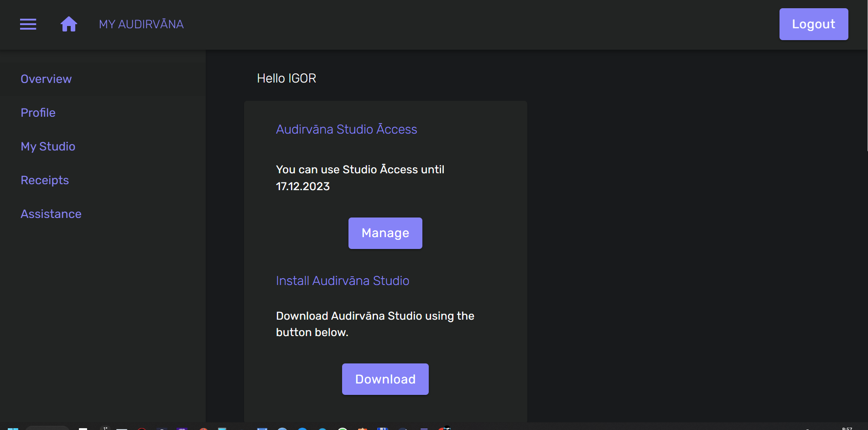Download Audirvāna Studio installer

[385, 379]
